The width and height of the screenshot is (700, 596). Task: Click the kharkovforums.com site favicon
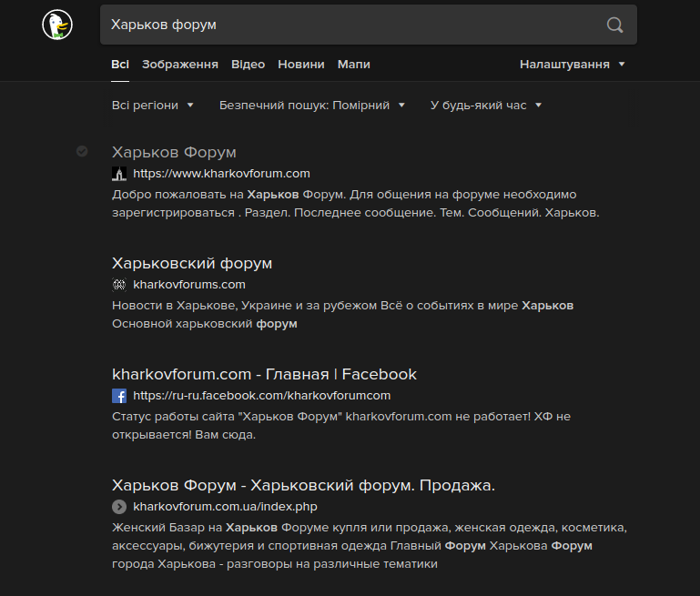pyautogui.click(x=119, y=285)
